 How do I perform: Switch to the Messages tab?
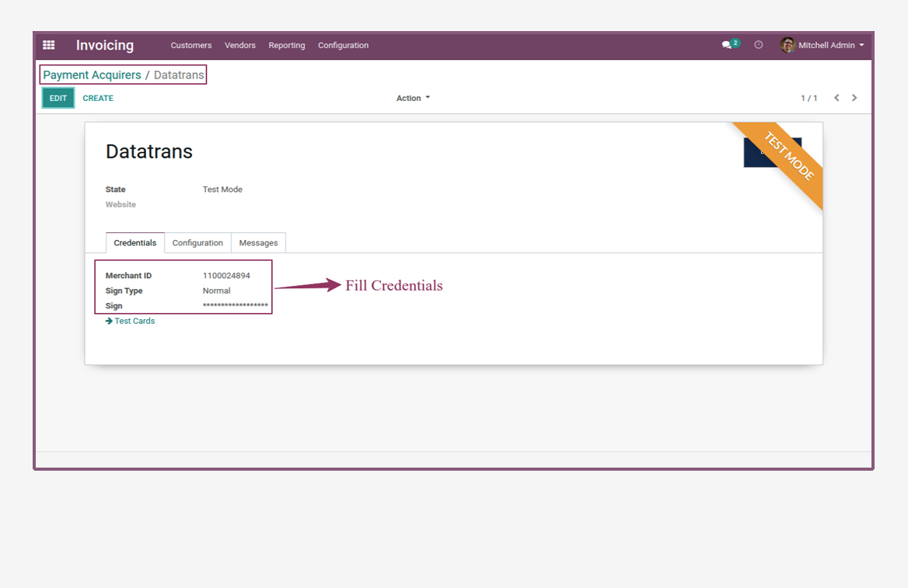(258, 243)
